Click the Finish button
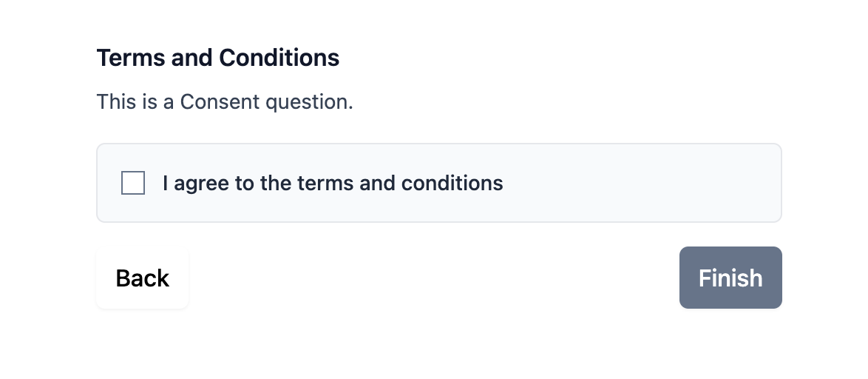This screenshot has height=379, width=868. [730, 278]
